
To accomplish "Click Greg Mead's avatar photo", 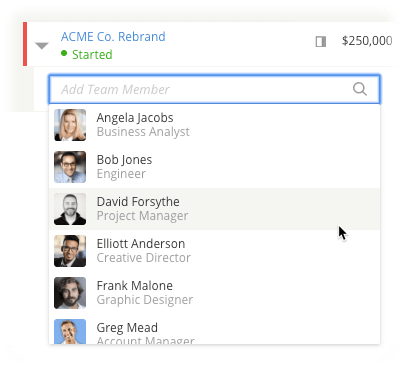I will (x=70, y=332).
